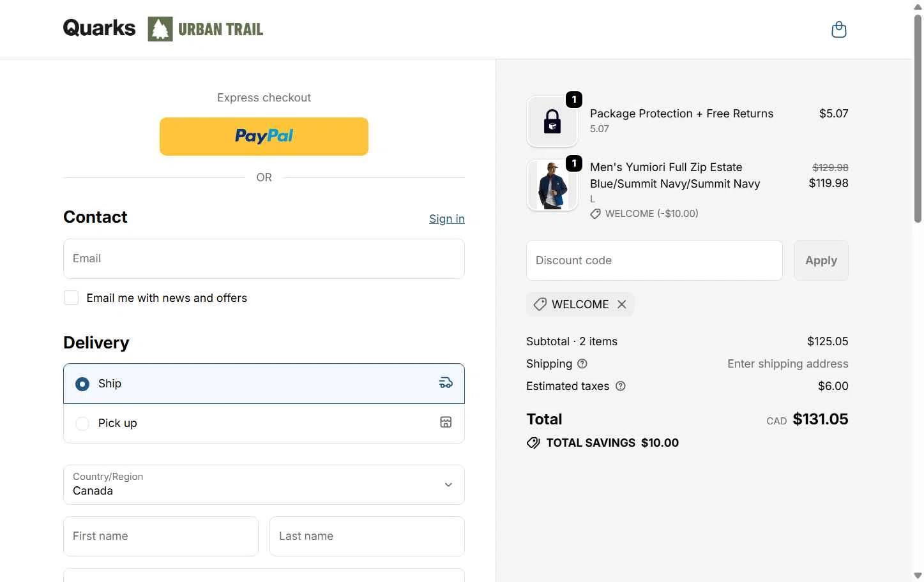Click the tag icon beside WELCOME (-$10.00)

(x=595, y=214)
